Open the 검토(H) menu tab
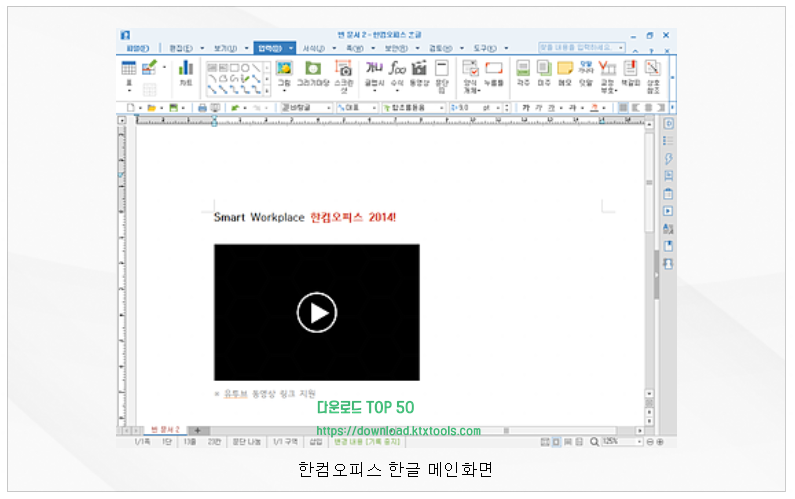This screenshot has width=795, height=499. [440, 48]
